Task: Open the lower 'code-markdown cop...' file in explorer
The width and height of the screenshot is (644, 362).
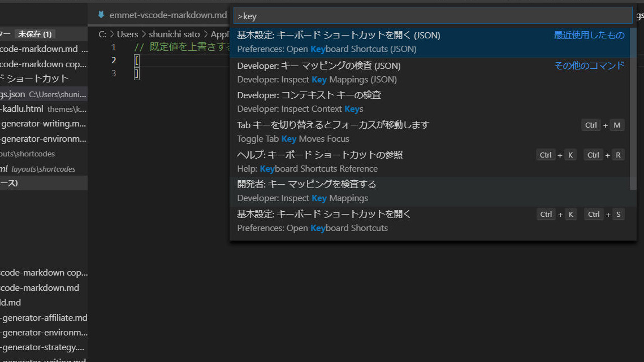Action: point(44,273)
